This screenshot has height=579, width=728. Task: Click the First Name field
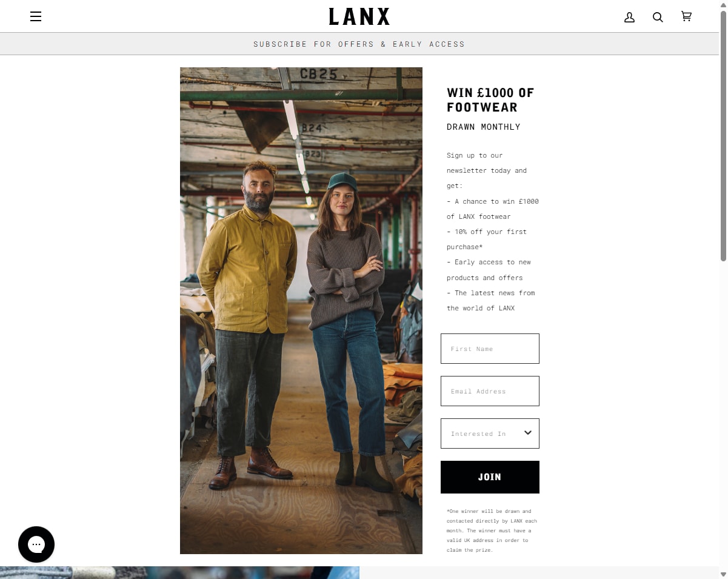pyautogui.click(x=490, y=349)
